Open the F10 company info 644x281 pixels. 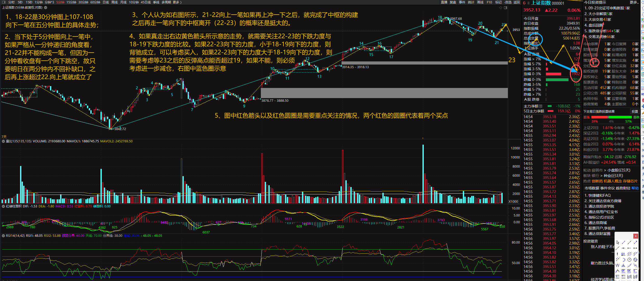(x=489, y=2)
